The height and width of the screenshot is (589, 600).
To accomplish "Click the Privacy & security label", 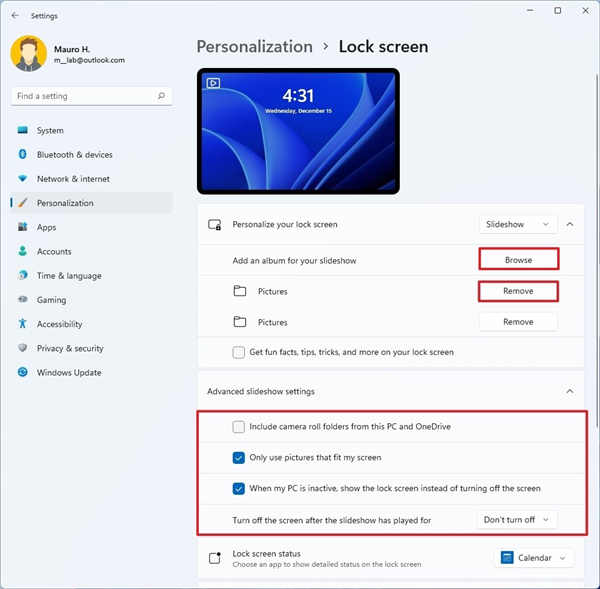I will (x=70, y=348).
